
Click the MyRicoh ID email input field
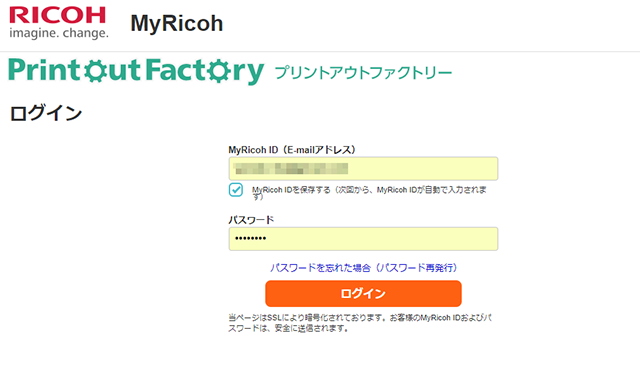pos(363,169)
